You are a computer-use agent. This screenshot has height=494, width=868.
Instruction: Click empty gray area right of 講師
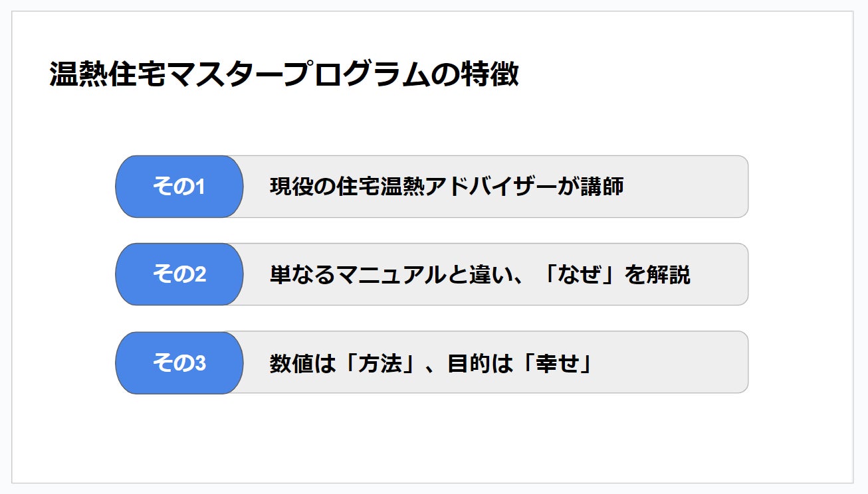click(685, 187)
